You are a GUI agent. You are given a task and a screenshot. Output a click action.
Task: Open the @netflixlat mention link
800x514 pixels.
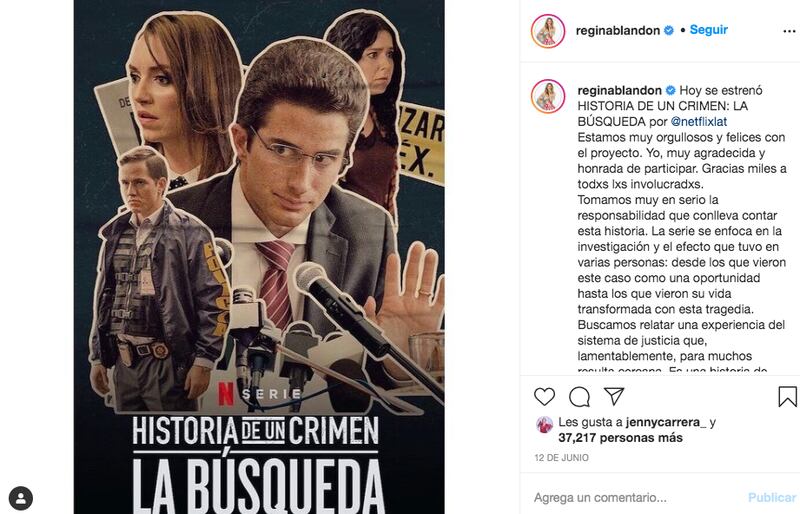pyautogui.click(x=698, y=121)
